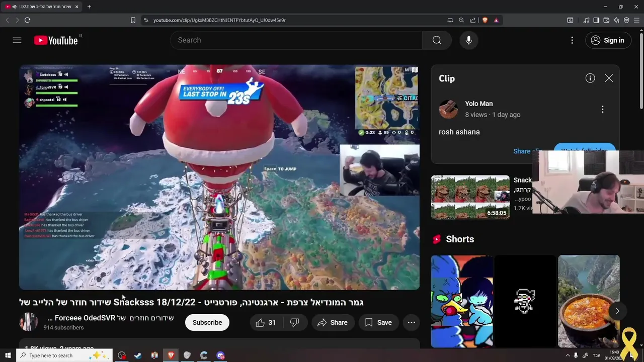
Task: Show next Shorts with right arrow
Action: (617, 311)
